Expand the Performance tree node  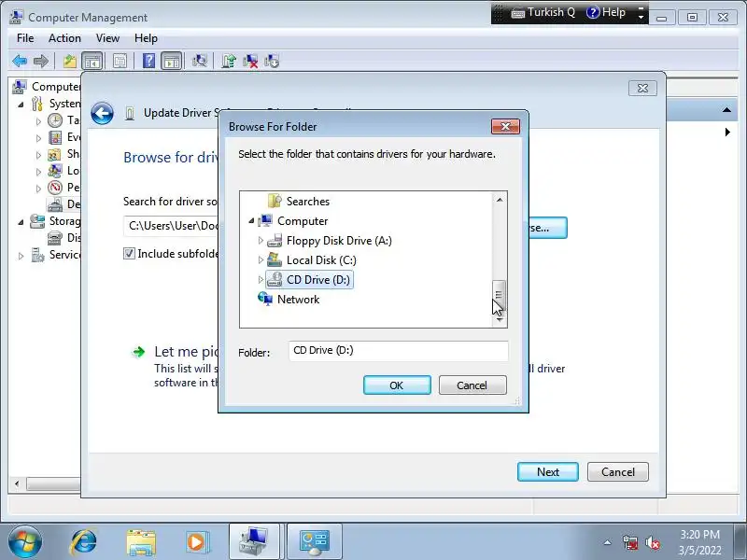[38, 189]
